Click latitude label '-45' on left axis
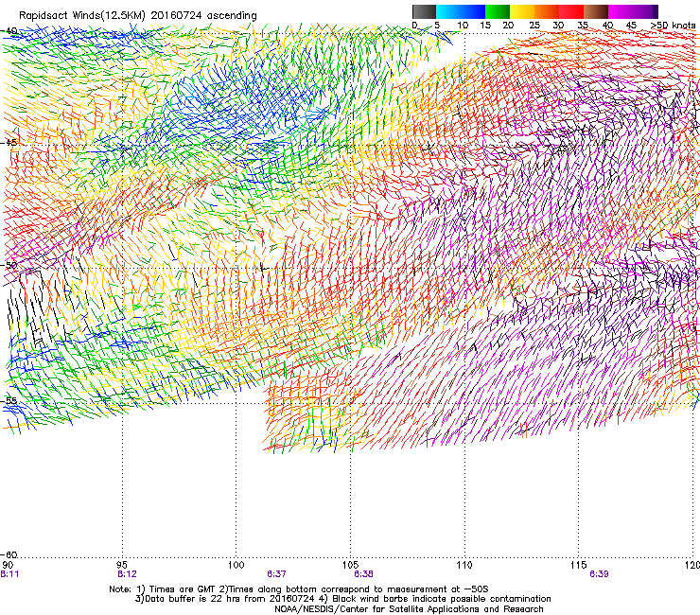 (x=9, y=143)
